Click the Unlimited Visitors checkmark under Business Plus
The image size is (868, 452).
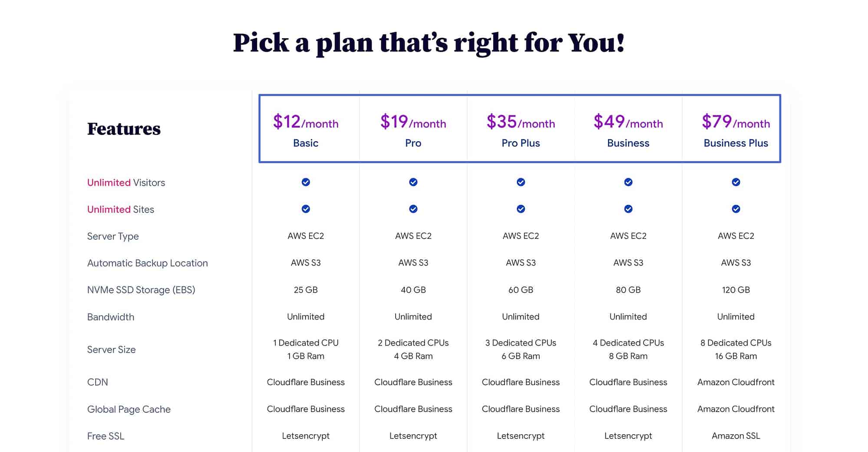pos(736,182)
